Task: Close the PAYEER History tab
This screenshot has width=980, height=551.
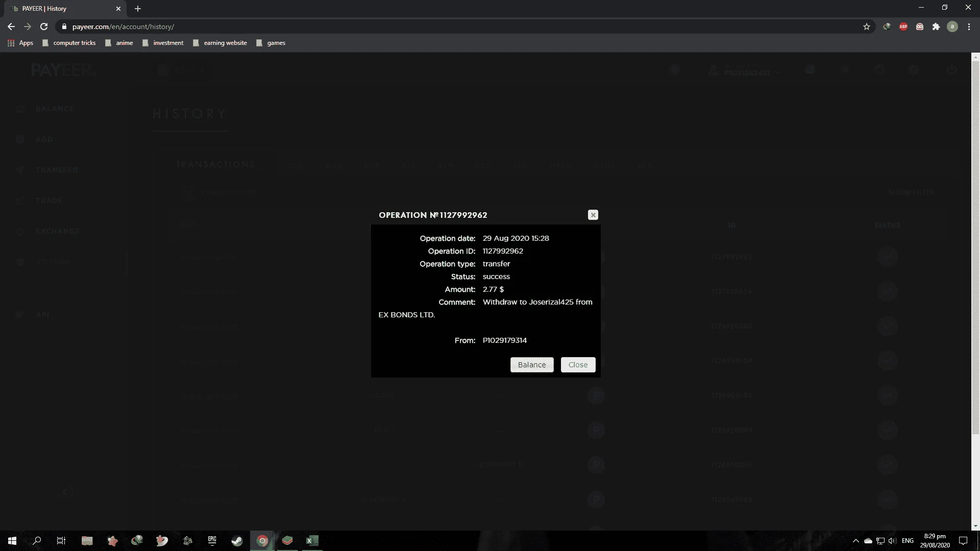Action: (x=118, y=9)
